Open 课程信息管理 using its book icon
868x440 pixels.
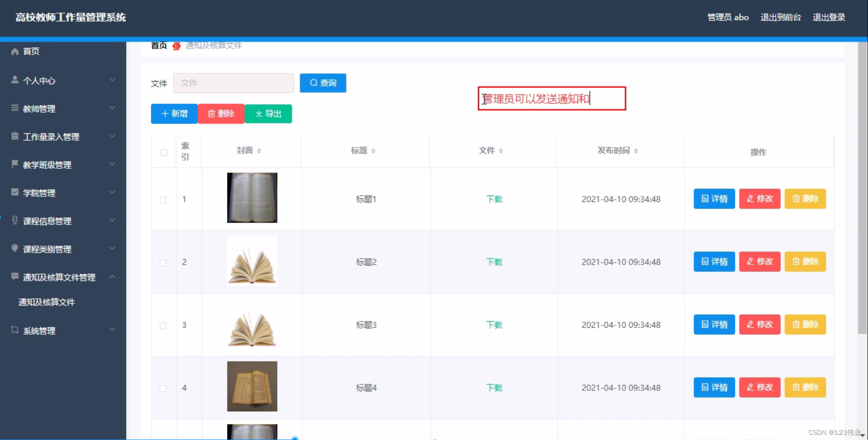point(14,220)
